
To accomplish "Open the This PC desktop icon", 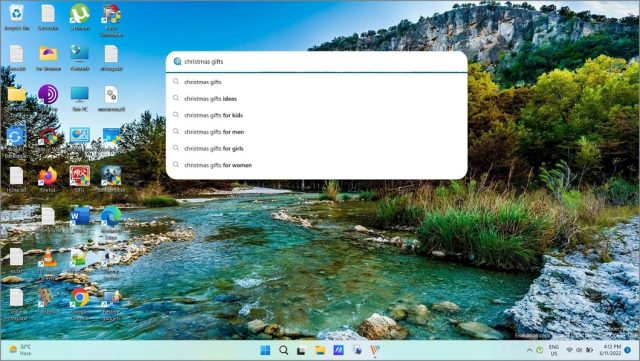I will point(80,97).
